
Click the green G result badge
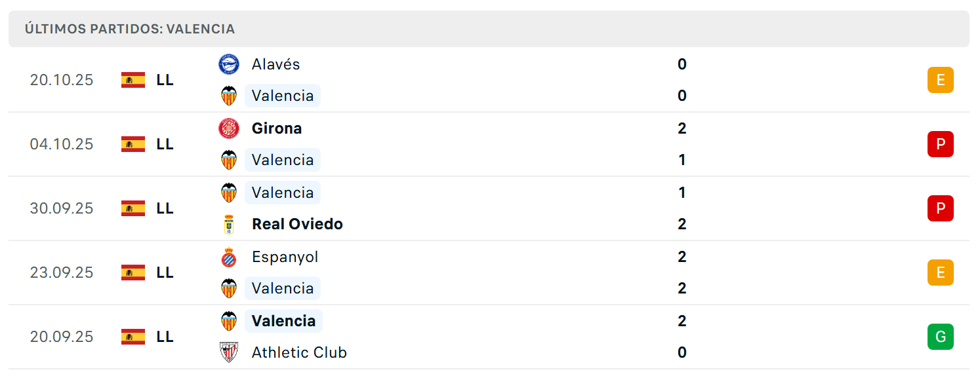tap(940, 337)
